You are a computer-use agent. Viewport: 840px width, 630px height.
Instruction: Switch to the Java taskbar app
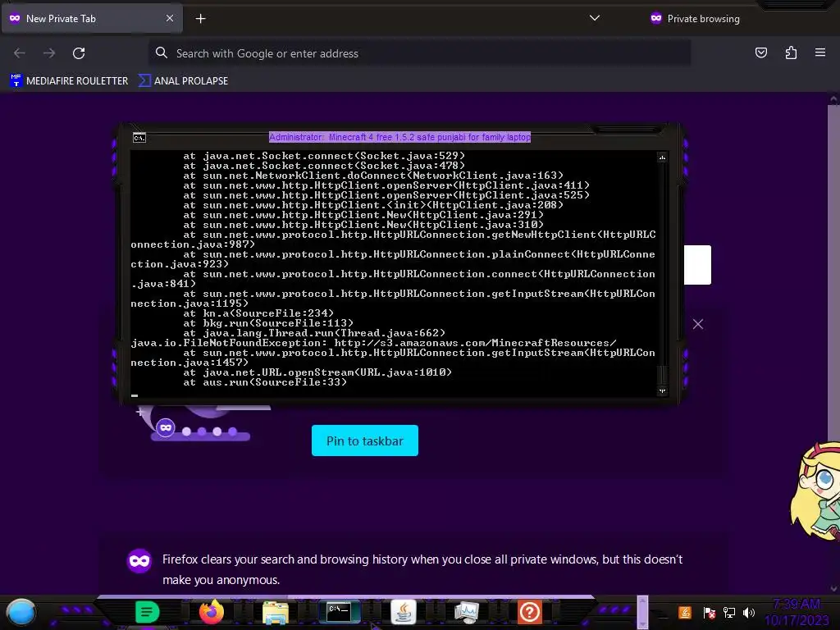tap(404, 612)
